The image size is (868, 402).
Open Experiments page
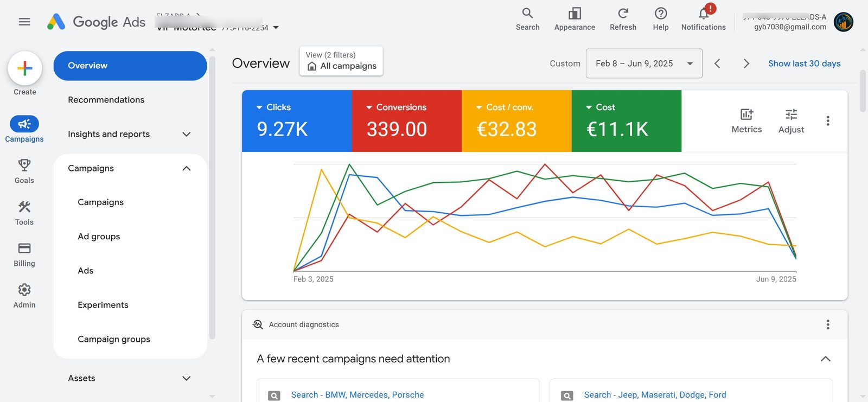point(103,305)
